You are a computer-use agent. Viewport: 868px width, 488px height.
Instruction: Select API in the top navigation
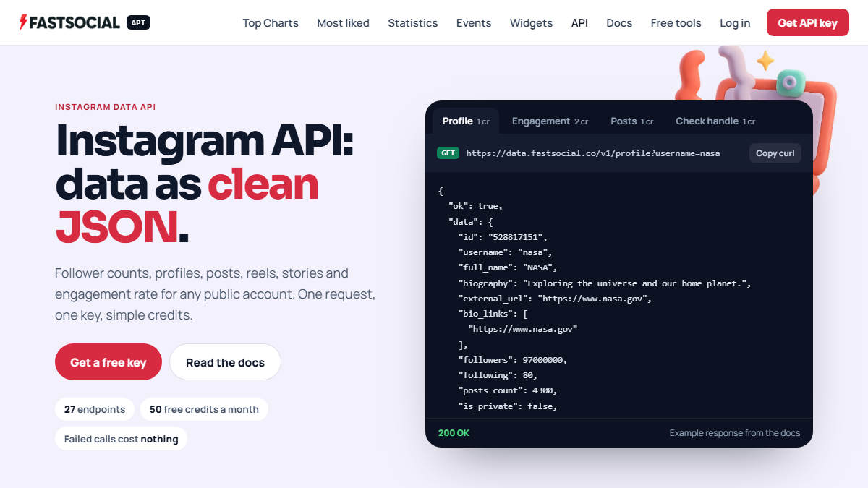click(579, 23)
